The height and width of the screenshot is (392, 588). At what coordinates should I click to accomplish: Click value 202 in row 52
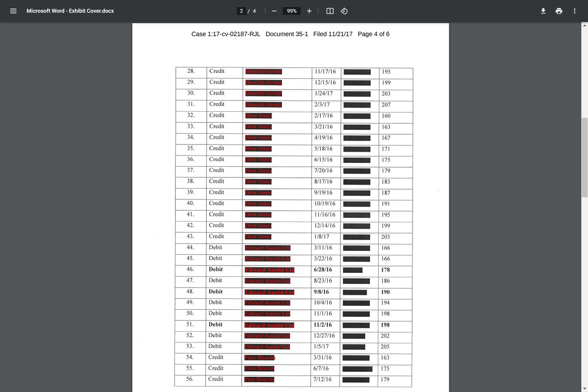[386, 336]
